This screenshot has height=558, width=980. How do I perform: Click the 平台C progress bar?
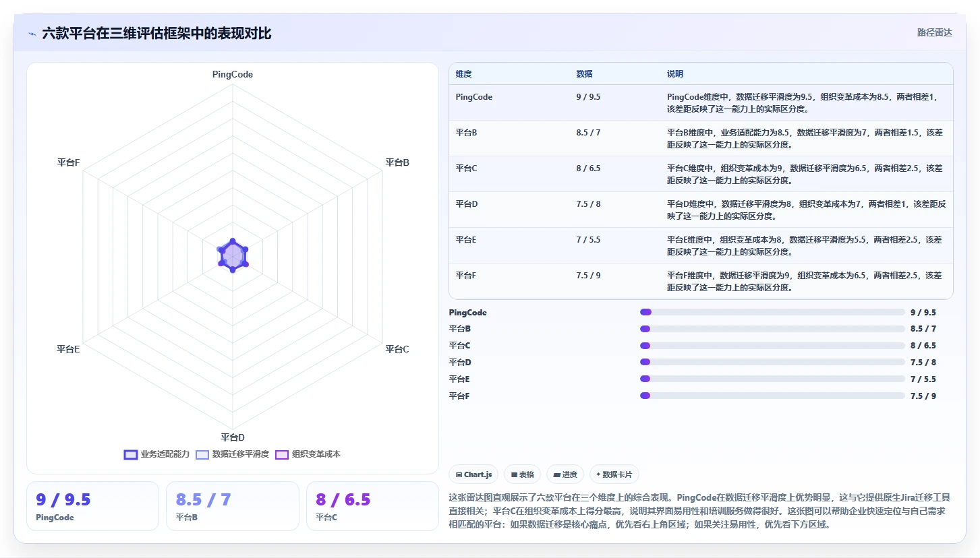coord(772,346)
